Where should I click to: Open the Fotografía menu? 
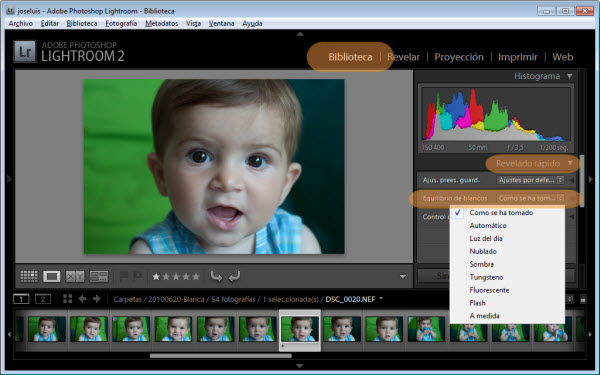click(121, 23)
